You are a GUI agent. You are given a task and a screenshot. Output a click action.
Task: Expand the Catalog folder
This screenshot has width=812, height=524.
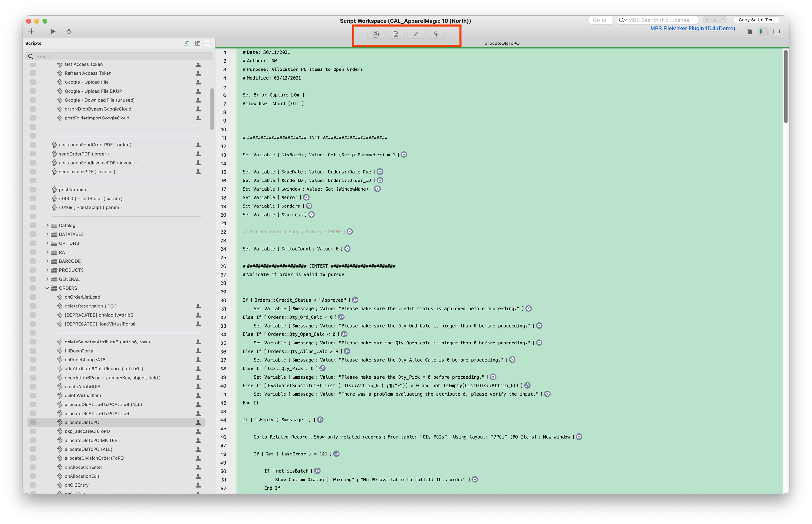point(47,225)
